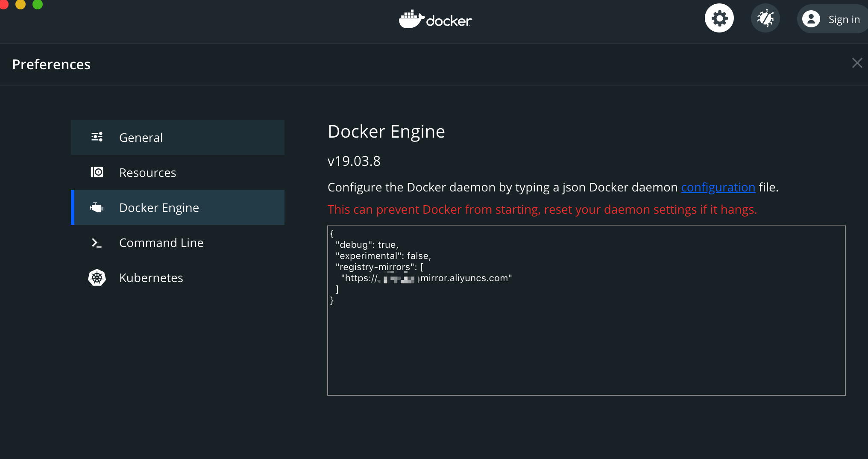Image resolution: width=868 pixels, height=459 pixels.
Task: Click inside the daemon JSON editor
Action: pos(586,310)
